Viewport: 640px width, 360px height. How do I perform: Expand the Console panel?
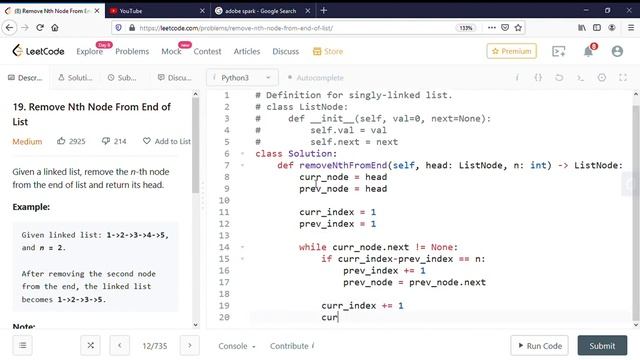click(237, 346)
